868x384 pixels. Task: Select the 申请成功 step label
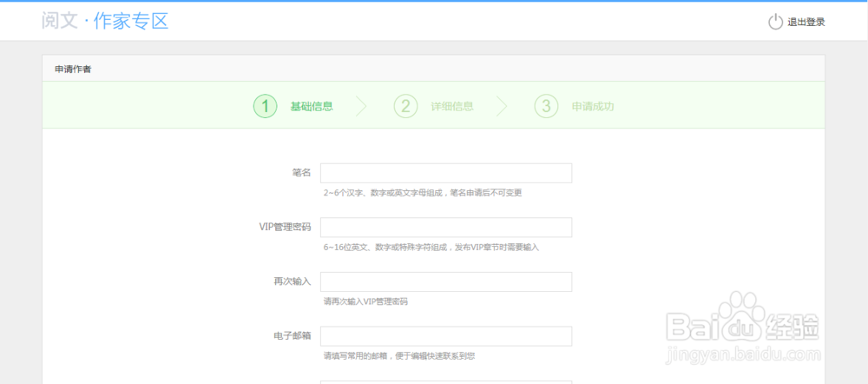pyautogui.click(x=593, y=106)
